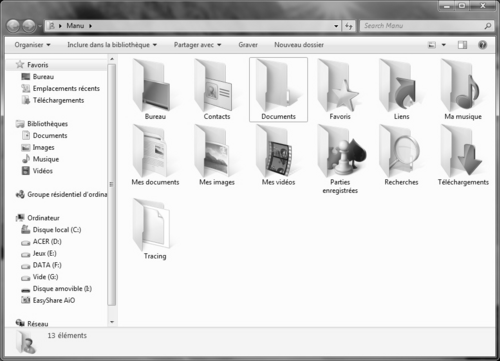Open the Partager avec menu
500x361 pixels.
pos(197,45)
